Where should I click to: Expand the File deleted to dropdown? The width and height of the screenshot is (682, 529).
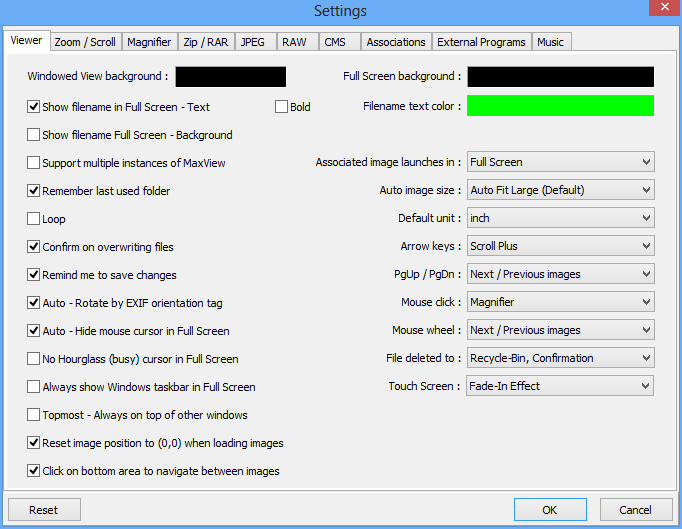click(561, 358)
